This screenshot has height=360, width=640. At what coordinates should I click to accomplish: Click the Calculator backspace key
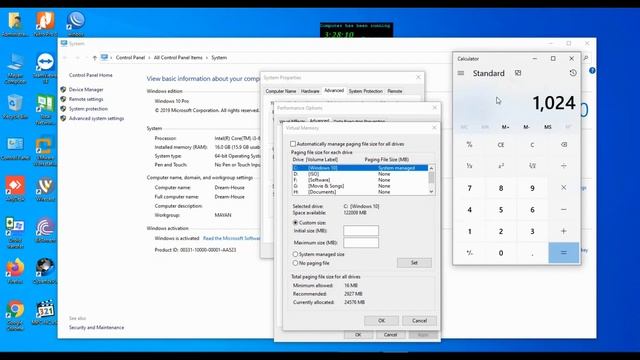pyautogui.click(x=564, y=144)
